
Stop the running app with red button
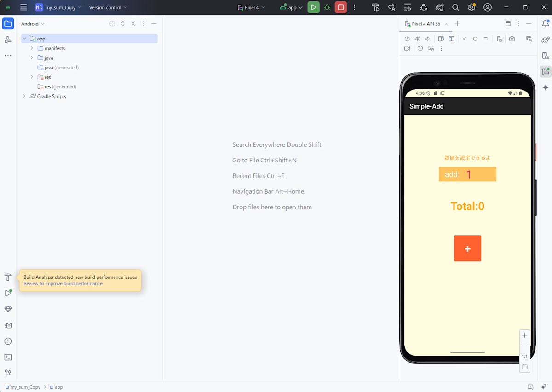(x=341, y=7)
